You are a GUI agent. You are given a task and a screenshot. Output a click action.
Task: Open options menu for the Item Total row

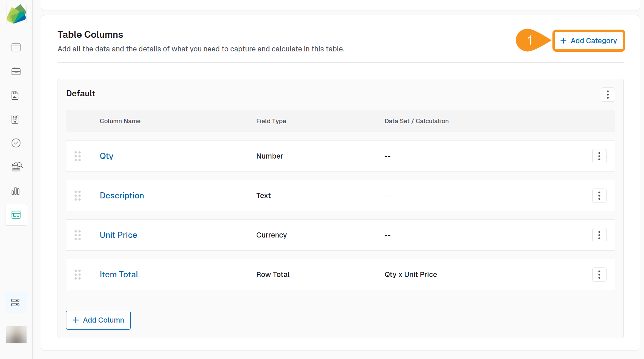[599, 274]
